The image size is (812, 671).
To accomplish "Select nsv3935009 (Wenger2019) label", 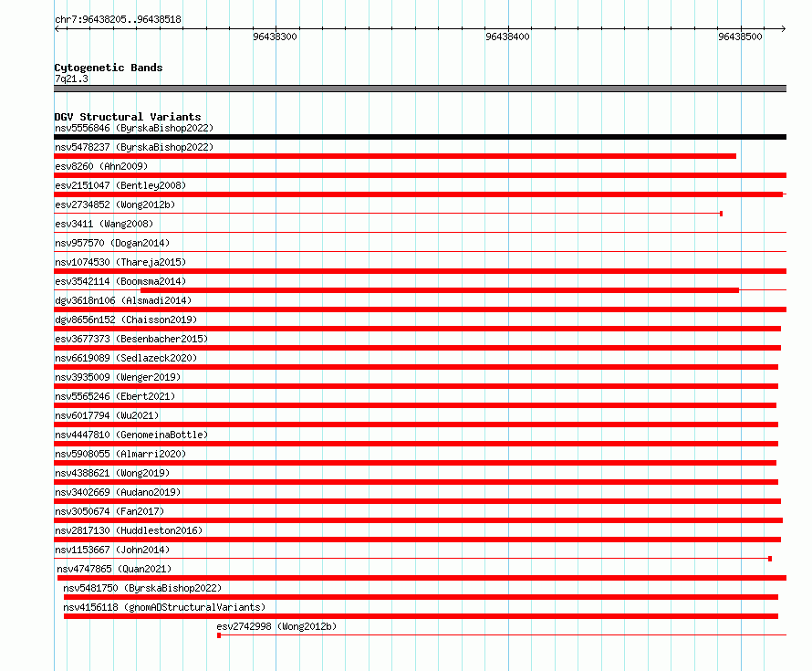I will (x=118, y=377).
